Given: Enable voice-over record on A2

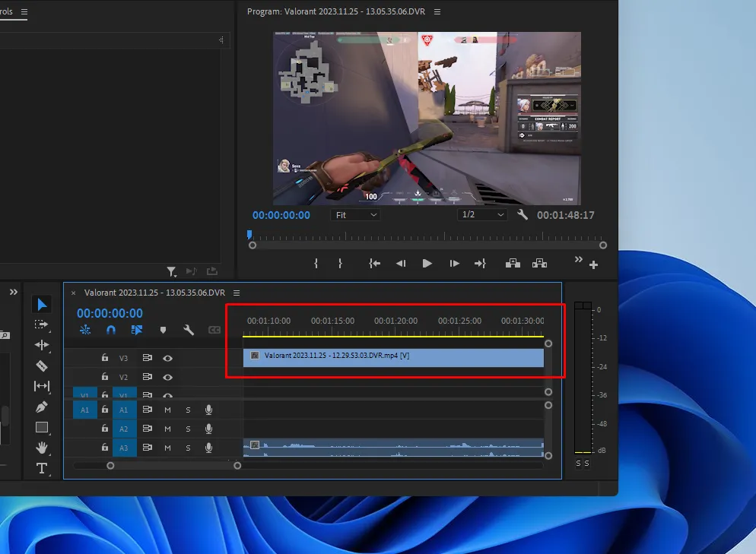Looking at the screenshot, I should pos(208,429).
